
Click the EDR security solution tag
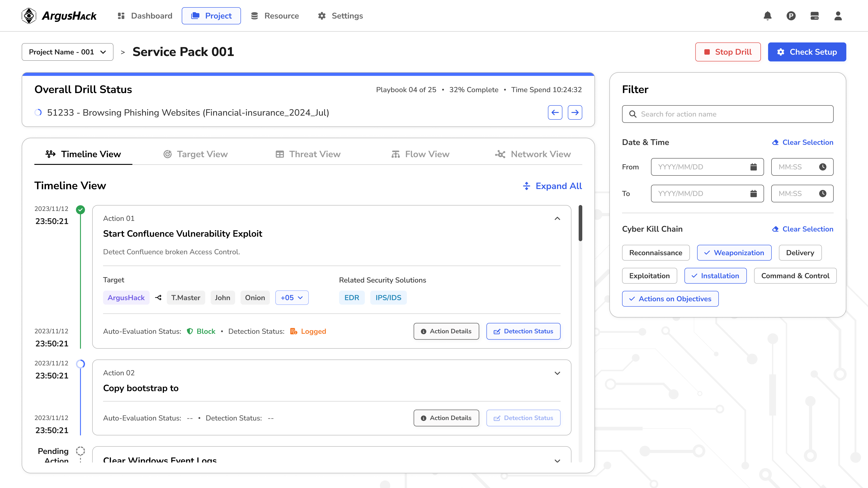(x=352, y=297)
